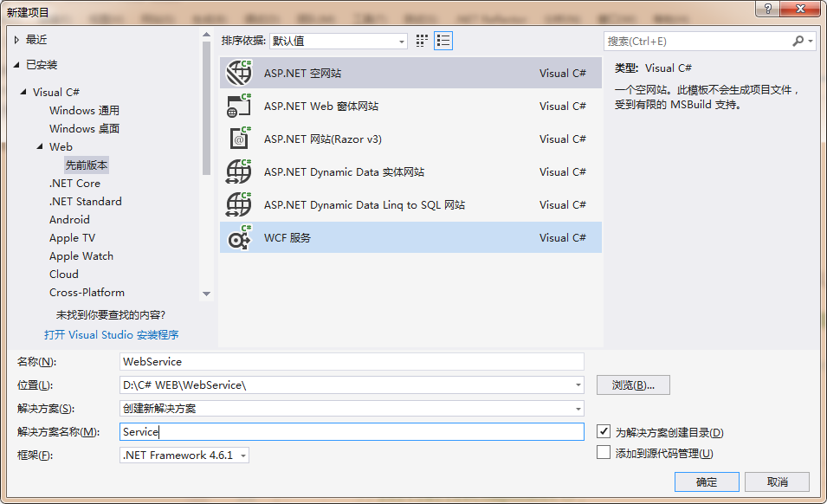Open the 位置 path dropdown

(578, 384)
